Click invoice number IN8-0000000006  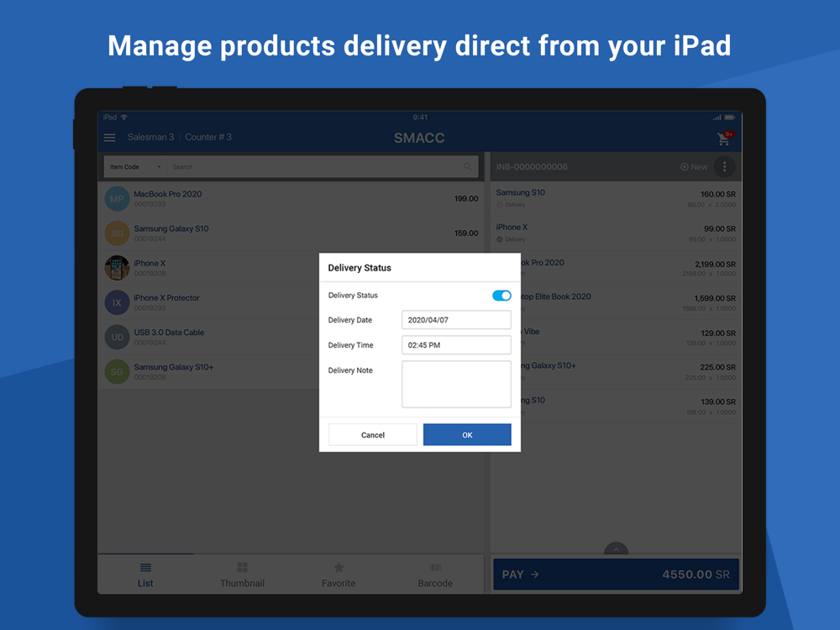[x=532, y=167]
